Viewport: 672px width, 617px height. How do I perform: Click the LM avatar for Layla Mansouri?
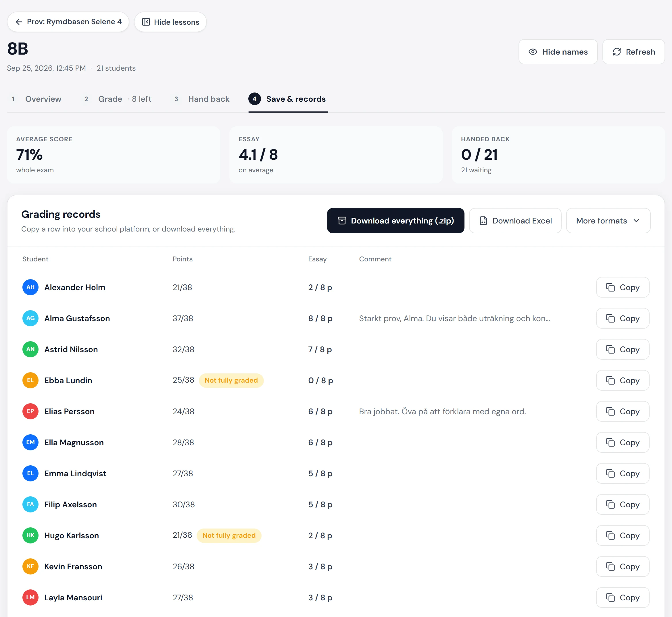[x=30, y=598]
